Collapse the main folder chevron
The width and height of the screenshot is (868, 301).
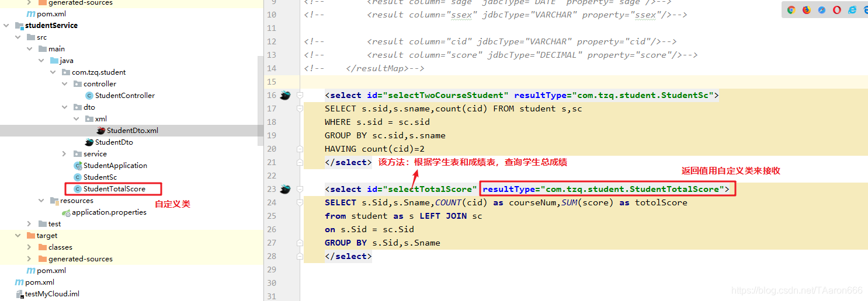coord(29,49)
